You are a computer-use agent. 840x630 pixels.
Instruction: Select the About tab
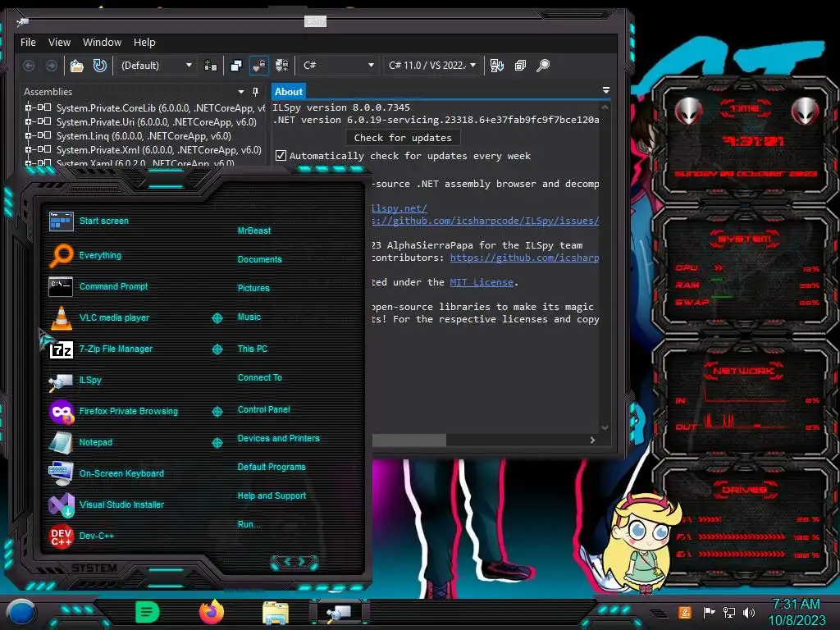pos(289,92)
